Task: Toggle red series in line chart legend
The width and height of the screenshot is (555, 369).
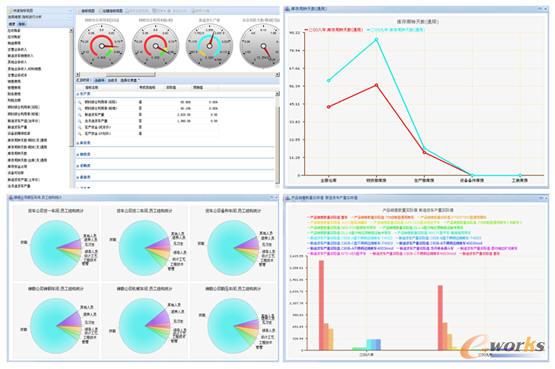Action: (x=334, y=30)
